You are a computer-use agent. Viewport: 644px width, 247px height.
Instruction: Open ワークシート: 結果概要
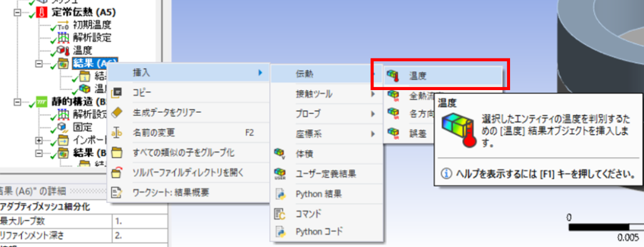tap(188, 192)
